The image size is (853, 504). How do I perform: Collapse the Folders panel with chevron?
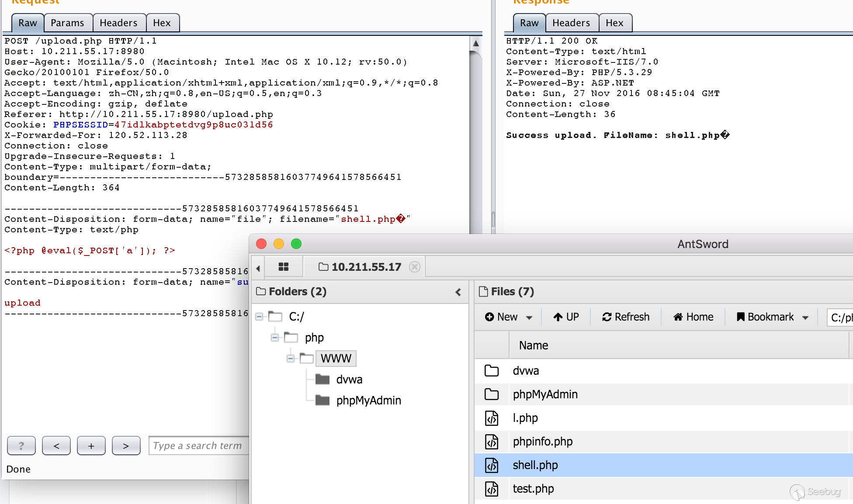458,292
